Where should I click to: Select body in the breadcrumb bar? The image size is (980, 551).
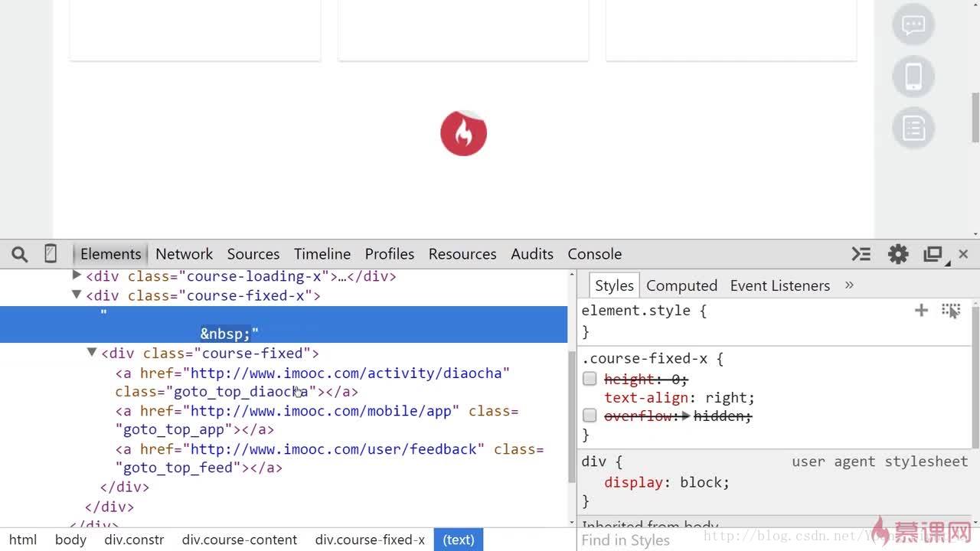[70, 540]
